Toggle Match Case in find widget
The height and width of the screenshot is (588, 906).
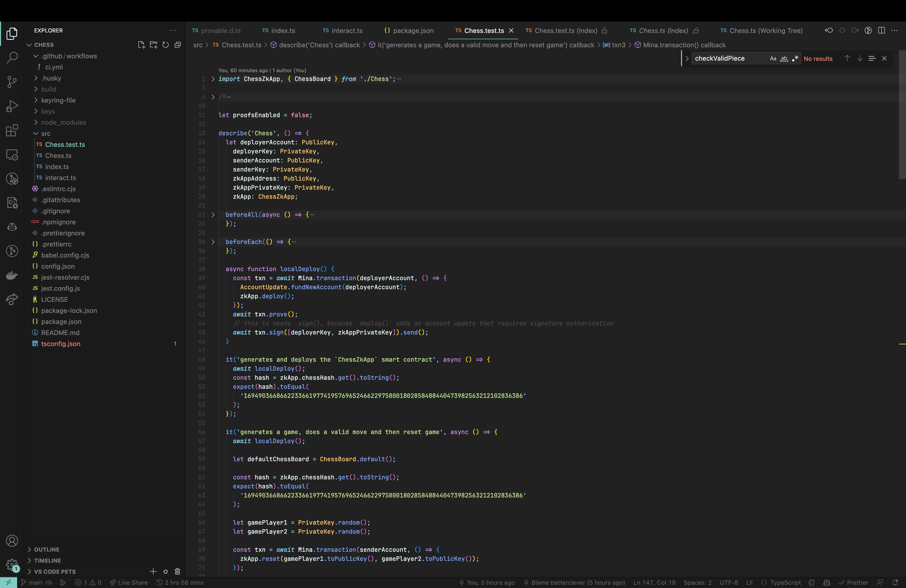(x=773, y=58)
